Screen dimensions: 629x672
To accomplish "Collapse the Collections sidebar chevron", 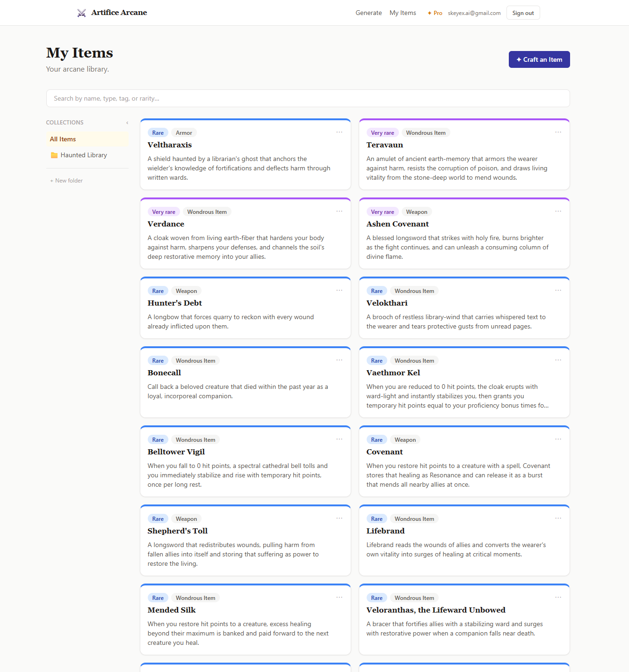I will (127, 123).
